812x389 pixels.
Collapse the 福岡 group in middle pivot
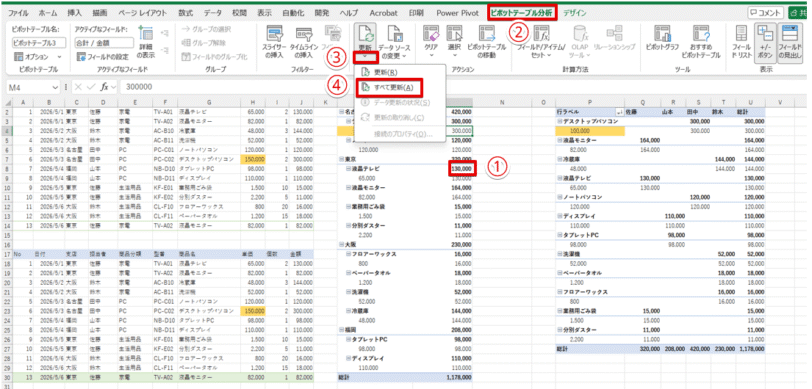(340, 330)
